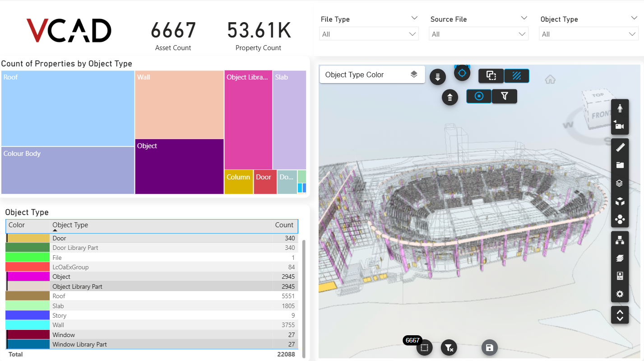This screenshot has width=644, height=361.
Task: Open the Source File slicer dropdown
Action: 478,34
